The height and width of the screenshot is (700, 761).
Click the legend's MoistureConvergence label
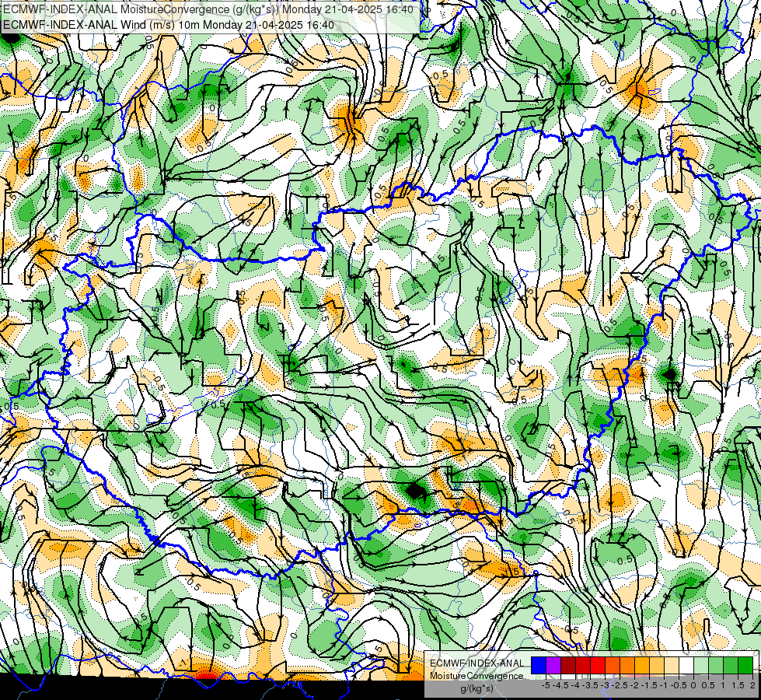(x=476, y=676)
